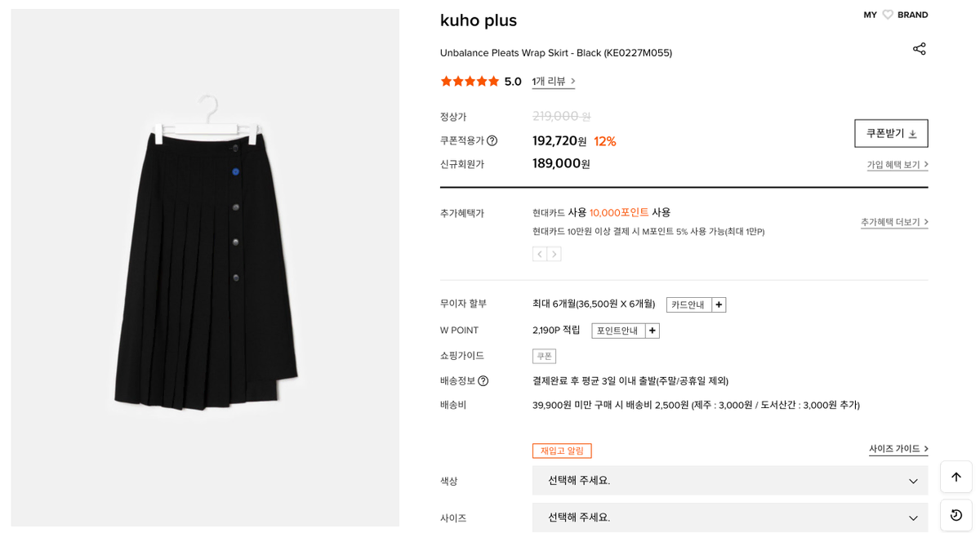Open the 사이즈 가이드 link
980x533 pixels.
pos(898,449)
